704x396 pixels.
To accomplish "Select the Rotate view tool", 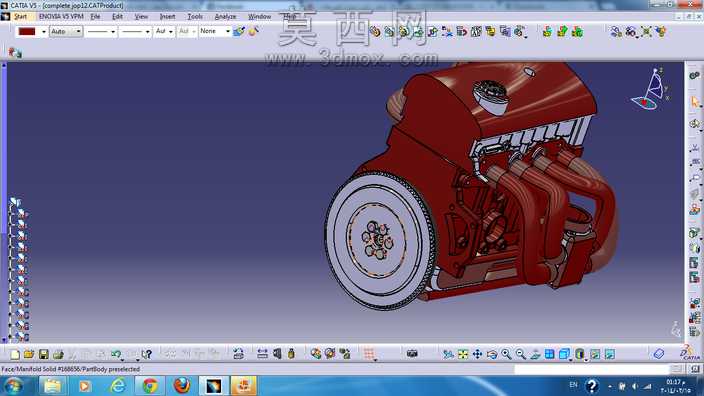I will (x=492, y=354).
